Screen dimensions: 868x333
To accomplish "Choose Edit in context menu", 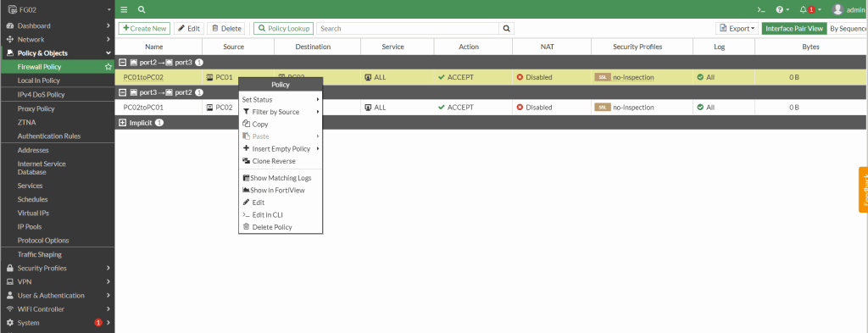I will coord(281,203).
